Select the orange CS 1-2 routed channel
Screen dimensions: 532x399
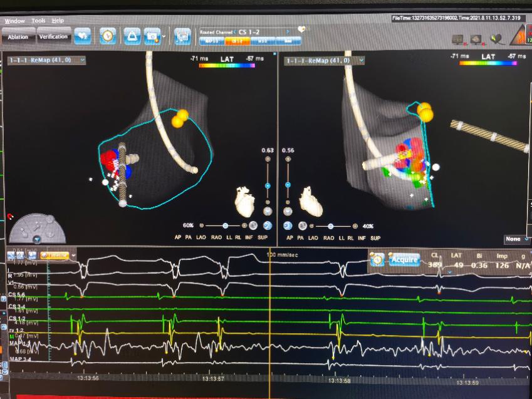[x=237, y=41]
